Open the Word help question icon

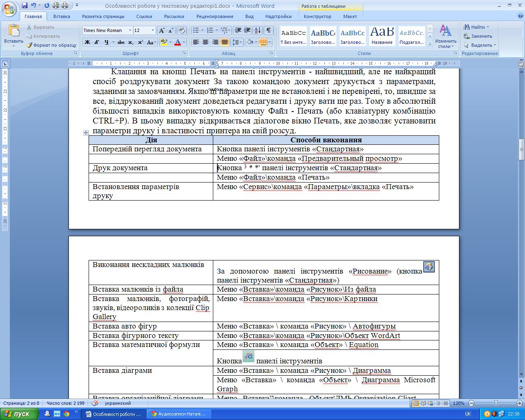pyautogui.click(x=520, y=16)
